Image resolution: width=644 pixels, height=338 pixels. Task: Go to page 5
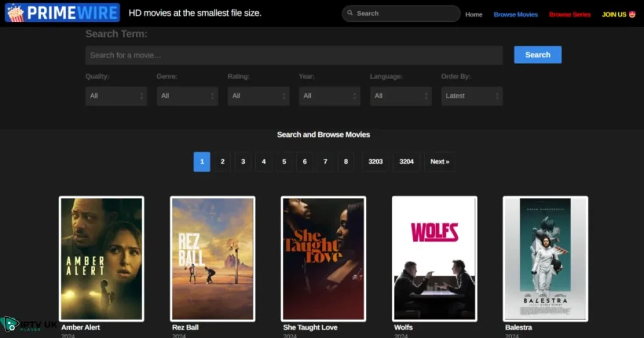284,161
